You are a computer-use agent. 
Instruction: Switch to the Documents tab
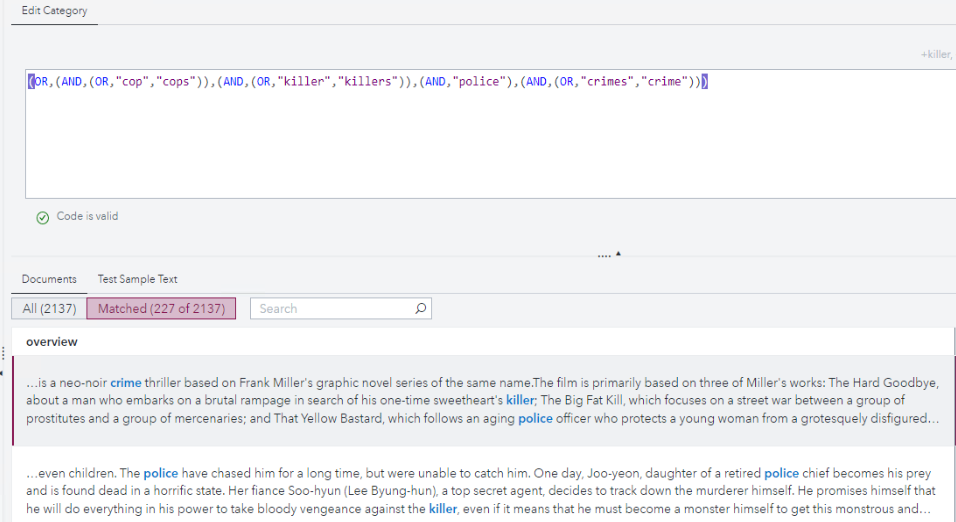point(49,279)
